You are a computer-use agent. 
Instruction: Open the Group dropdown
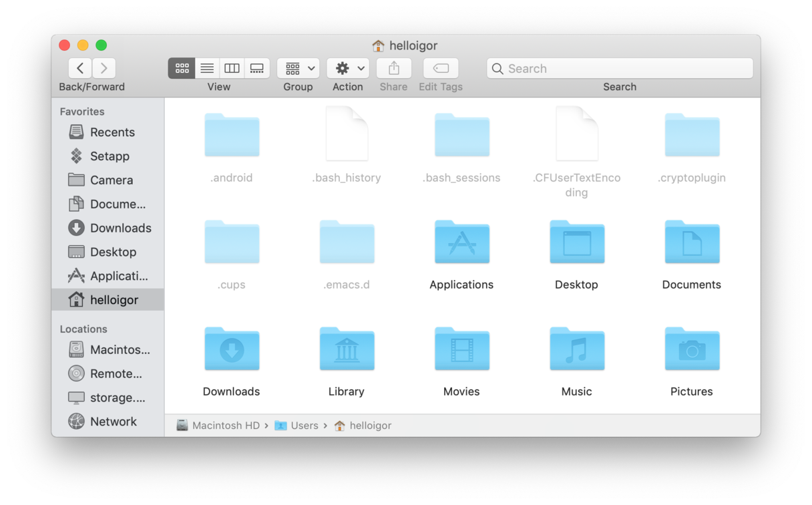pos(298,68)
